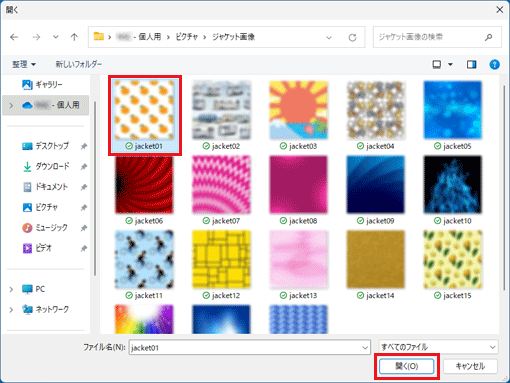This screenshot has height=383, width=510.
Task: Click pin icon beside ミュージック
Action: point(84,228)
